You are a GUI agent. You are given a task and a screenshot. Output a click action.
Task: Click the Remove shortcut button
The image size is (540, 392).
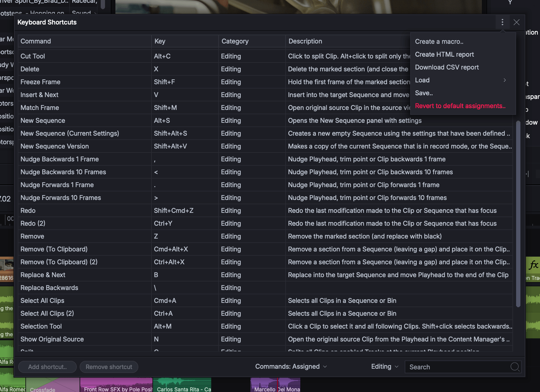109,367
